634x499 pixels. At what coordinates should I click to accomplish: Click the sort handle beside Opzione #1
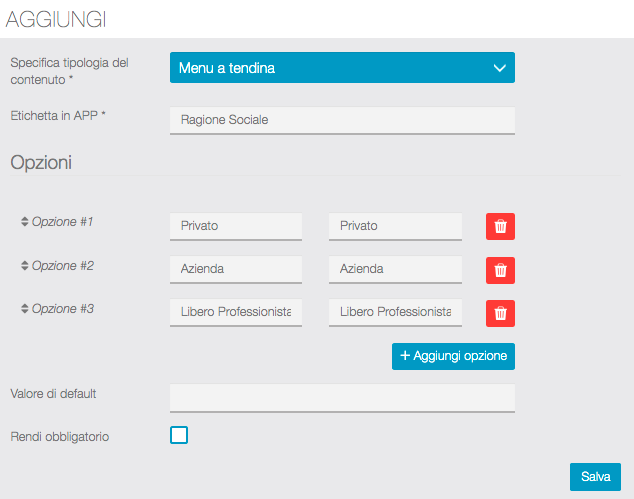(x=25, y=221)
